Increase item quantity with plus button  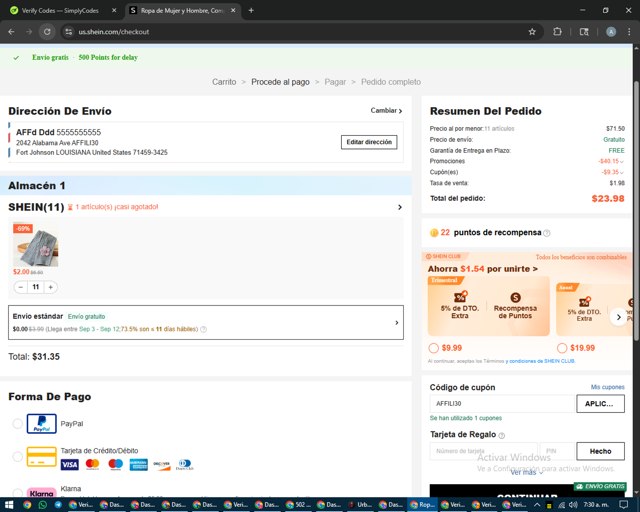[x=51, y=287]
